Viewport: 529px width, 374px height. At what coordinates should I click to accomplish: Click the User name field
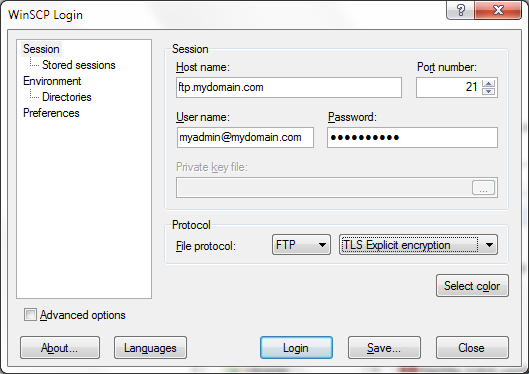pyautogui.click(x=245, y=137)
